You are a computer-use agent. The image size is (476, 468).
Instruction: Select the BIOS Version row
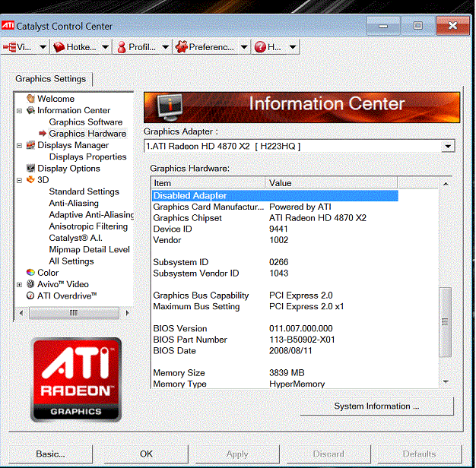275,328
